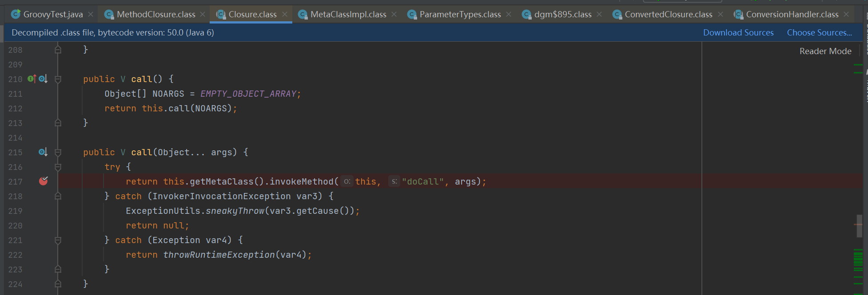Open the MetaClassImpl.class tab

tap(348, 14)
